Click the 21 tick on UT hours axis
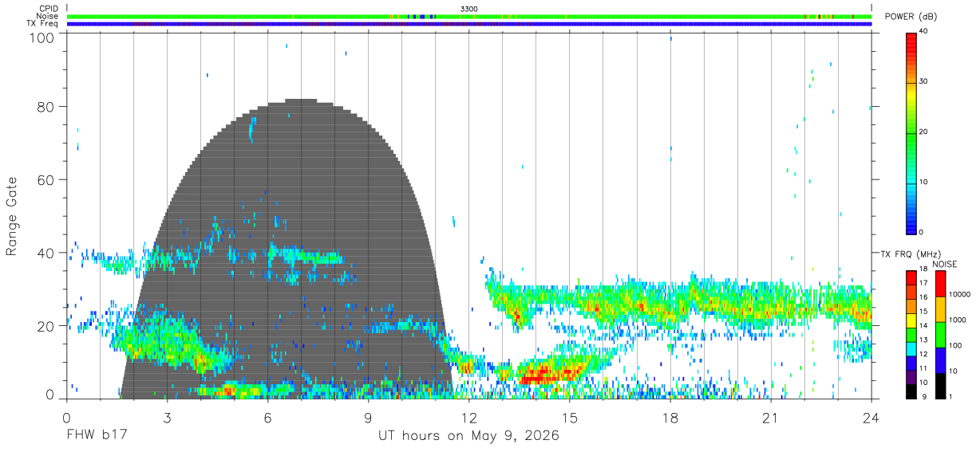This screenshot has height=452, width=980. pos(771,419)
